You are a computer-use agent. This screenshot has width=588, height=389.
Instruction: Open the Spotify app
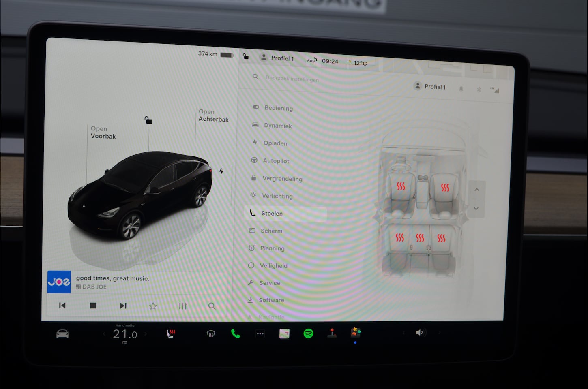pos(308,333)
